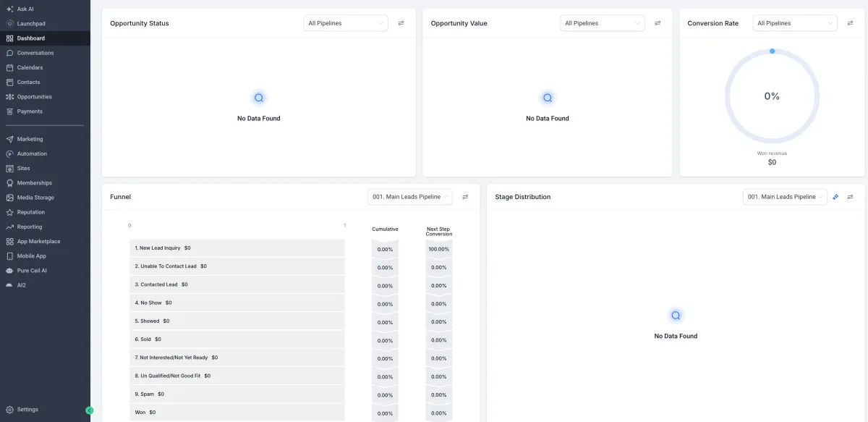Click the Dashboard grid icon
The image size is (868, 422).
click(x=10, y=38)
